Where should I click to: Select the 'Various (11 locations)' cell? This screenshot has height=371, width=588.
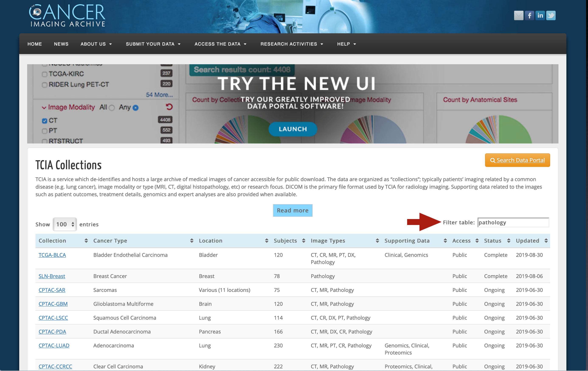(x=224, y=290)
